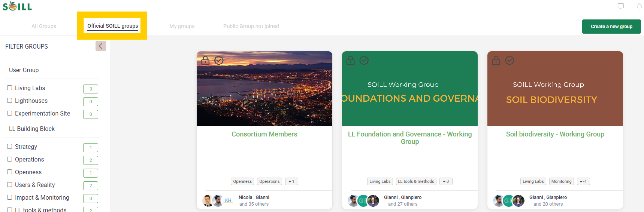
Task: Click first member avatar on Consortium Members card
Action: point(208,201)
